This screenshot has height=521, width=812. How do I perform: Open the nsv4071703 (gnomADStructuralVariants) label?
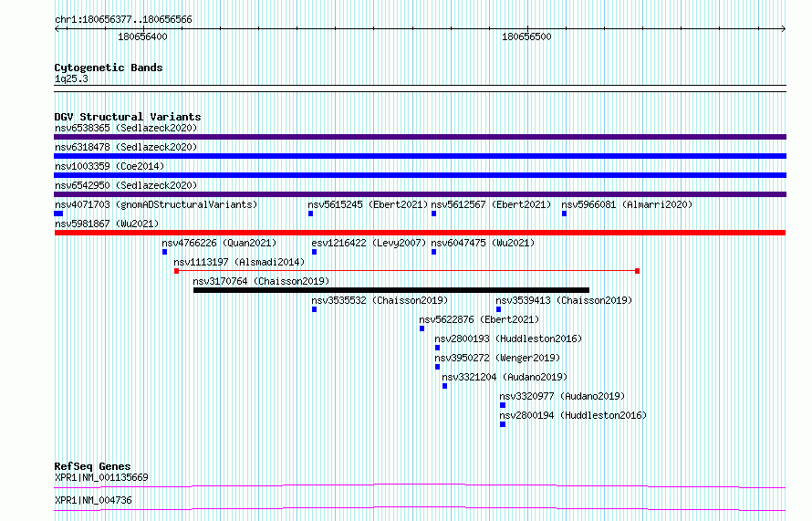coord(156,204)
